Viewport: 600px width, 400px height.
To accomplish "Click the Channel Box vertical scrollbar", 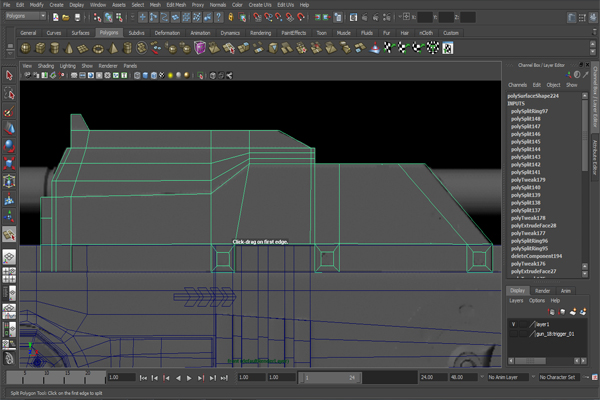I will point(585,134).
